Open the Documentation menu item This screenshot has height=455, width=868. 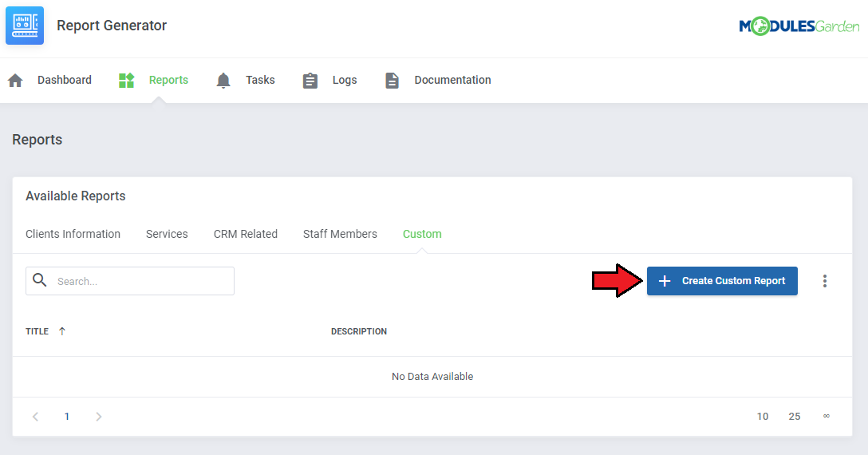pos(452,80)
